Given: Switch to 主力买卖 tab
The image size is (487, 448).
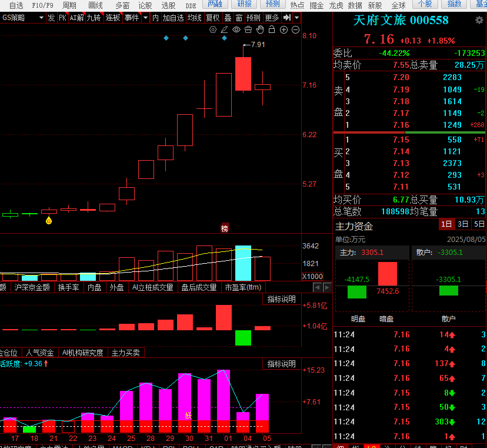Looking at the screenshot, I should point(126,353).
